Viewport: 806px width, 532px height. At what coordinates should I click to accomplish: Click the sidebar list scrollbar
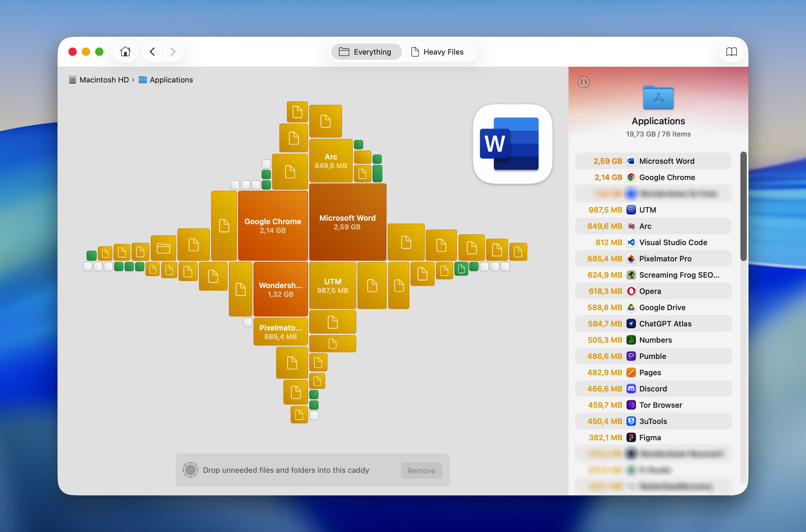tap(743, 206)
